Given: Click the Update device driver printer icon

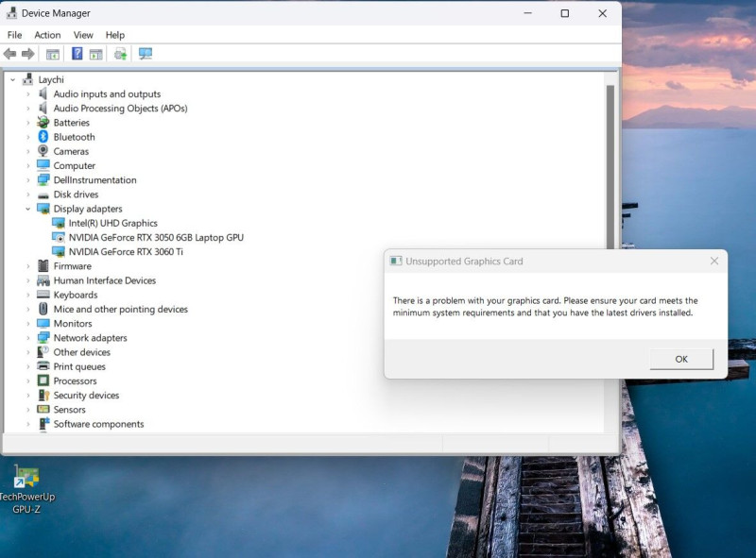Looking at the screenshot, I should (120, 54).
